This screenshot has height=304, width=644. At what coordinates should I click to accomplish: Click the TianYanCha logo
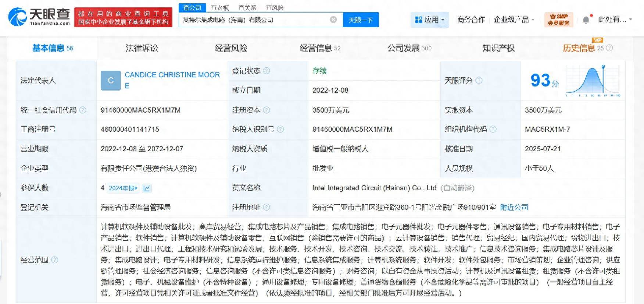[39, 17]
